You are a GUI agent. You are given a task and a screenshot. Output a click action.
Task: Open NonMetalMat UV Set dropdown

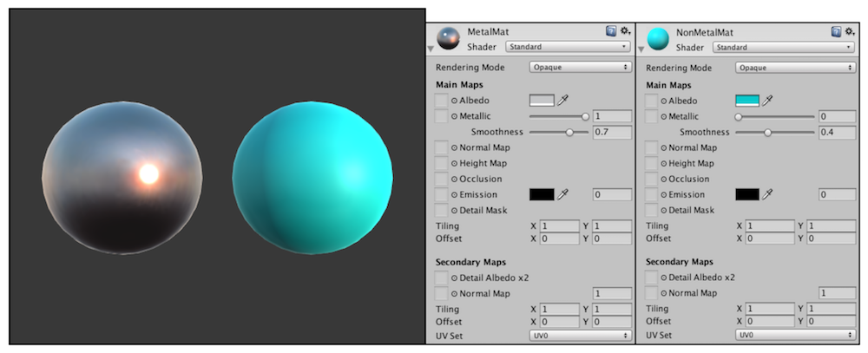tap(795, 336)
